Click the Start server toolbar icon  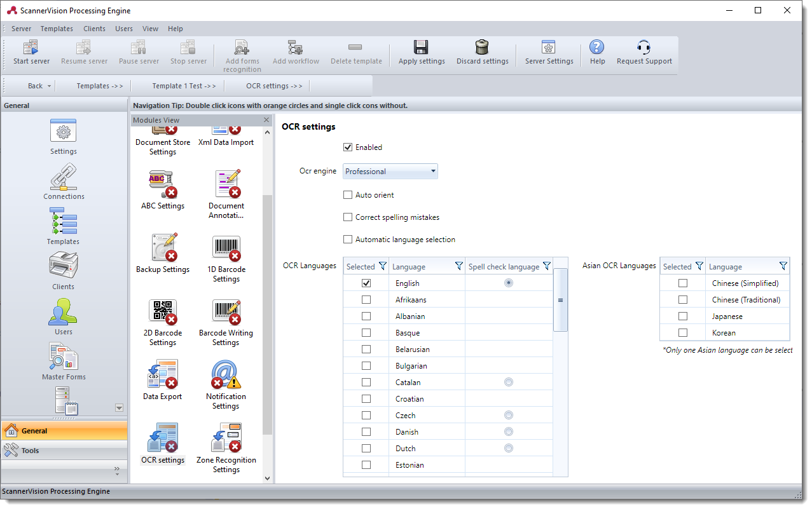(31, 48)
